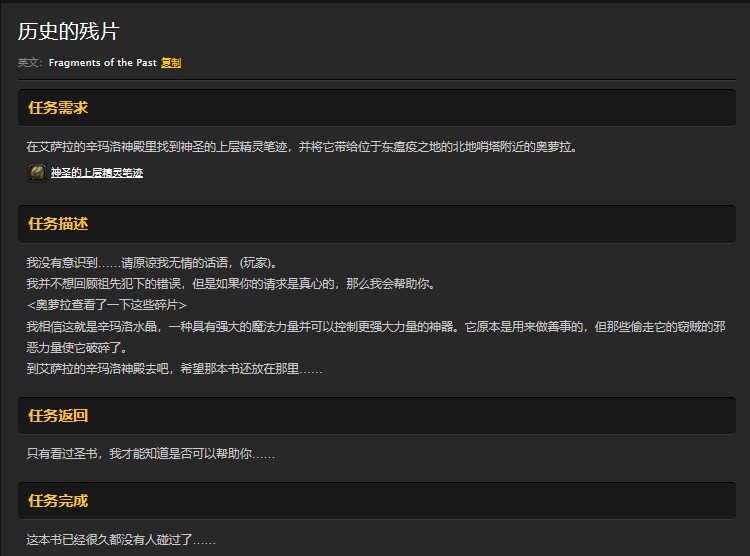The image size is (750, 556).
Task: Click the line 我并不想回顾祖先犯下的错误
Action: [230, 284]
